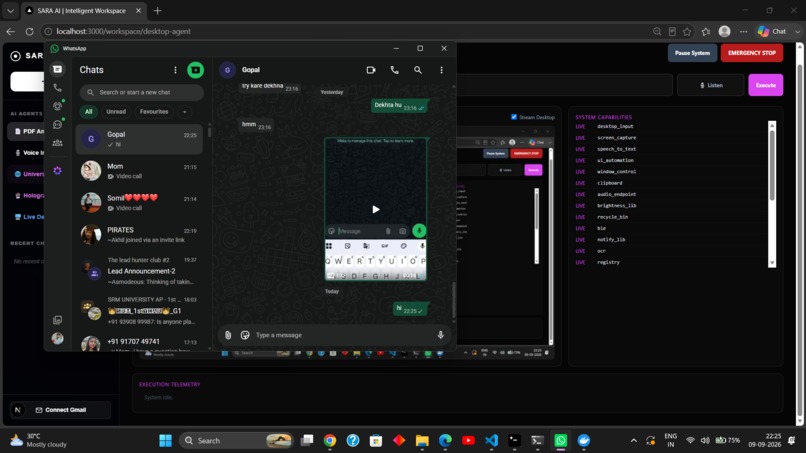Open YouTube from the taskbar
806x453 pixels.
pyautogui.click(x=468, y=441)
